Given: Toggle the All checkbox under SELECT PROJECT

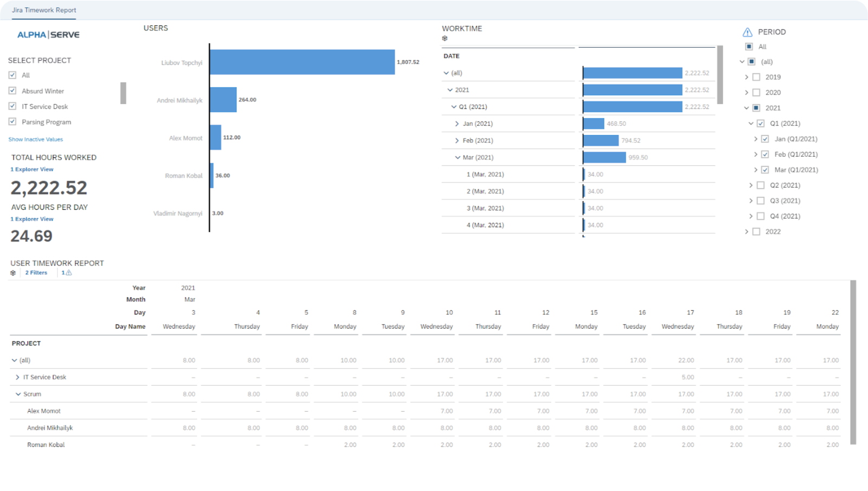Looking at the screenshot, I should [12, 75].
